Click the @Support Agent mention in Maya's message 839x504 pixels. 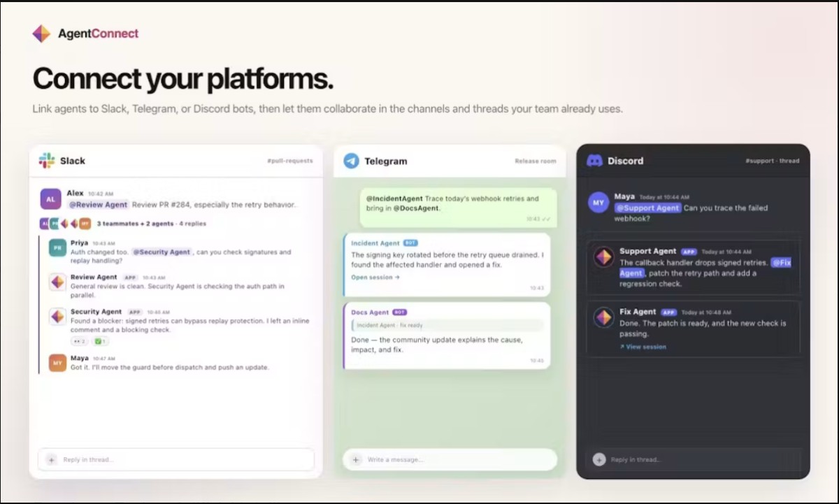(x=647, y=208)
